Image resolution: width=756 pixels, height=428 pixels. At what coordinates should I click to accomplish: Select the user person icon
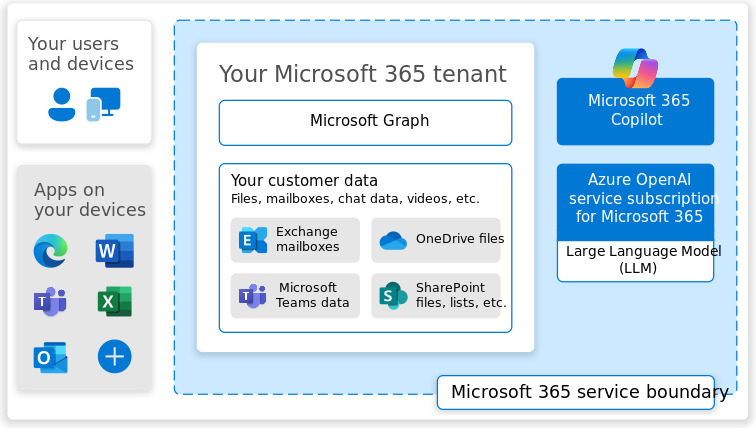click(x=62, y=104)
